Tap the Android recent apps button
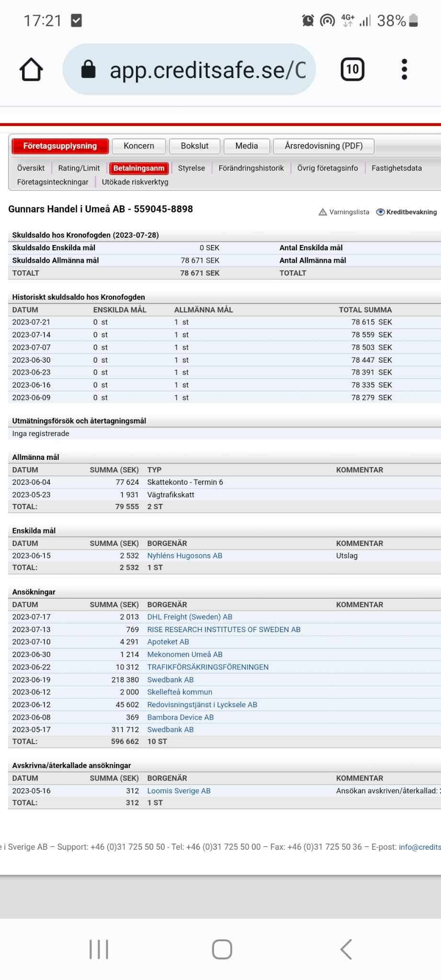Screen dimensions: 441x980 (x=99, y=949)
